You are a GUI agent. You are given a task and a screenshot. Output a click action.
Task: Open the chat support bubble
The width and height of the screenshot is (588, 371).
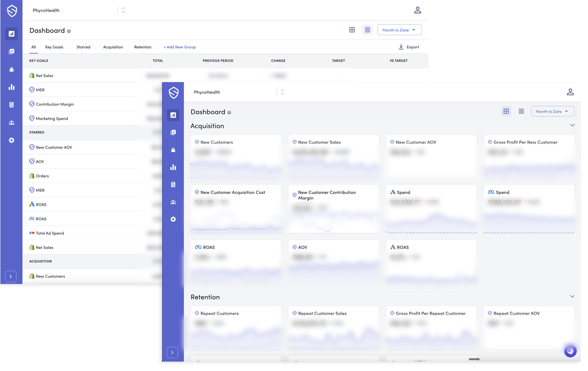point(570,351)
